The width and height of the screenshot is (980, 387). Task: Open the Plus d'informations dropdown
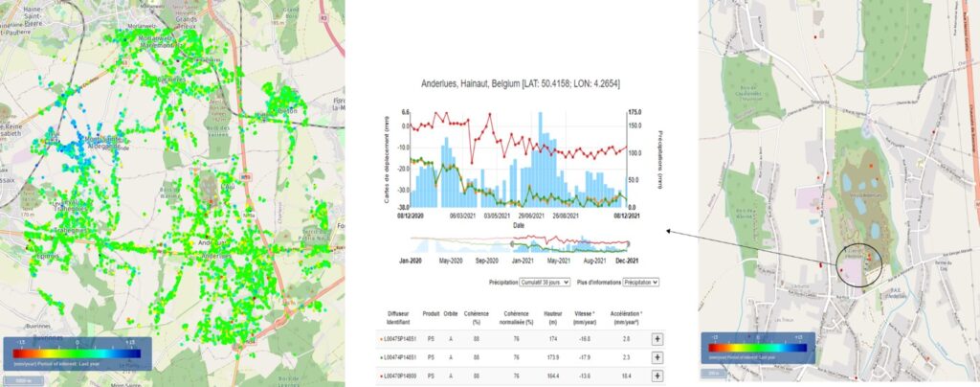pyautogui.click(x=640, y=283)
